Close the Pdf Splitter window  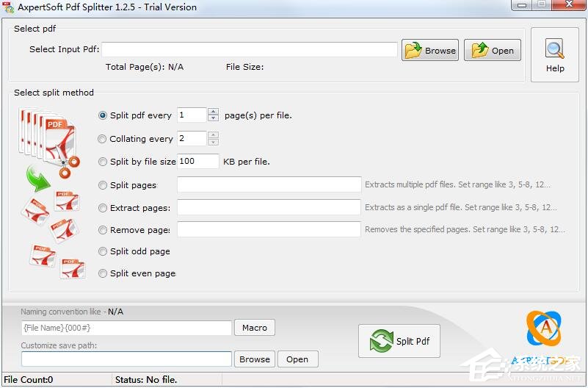coord(569,5)
